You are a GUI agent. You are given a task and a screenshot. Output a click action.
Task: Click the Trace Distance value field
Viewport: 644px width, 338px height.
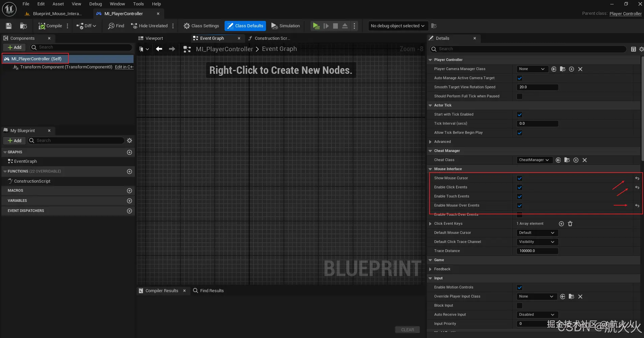537,251
